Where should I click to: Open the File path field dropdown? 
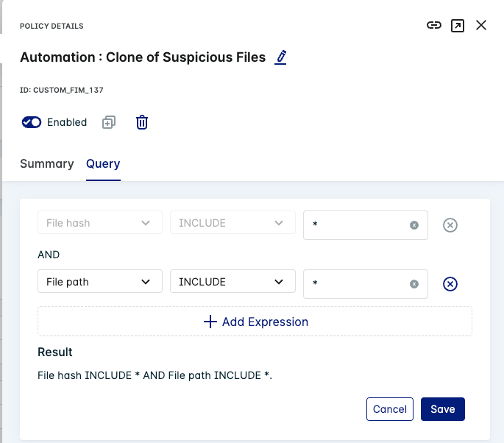pyautogui.click(x=100, y=281)
